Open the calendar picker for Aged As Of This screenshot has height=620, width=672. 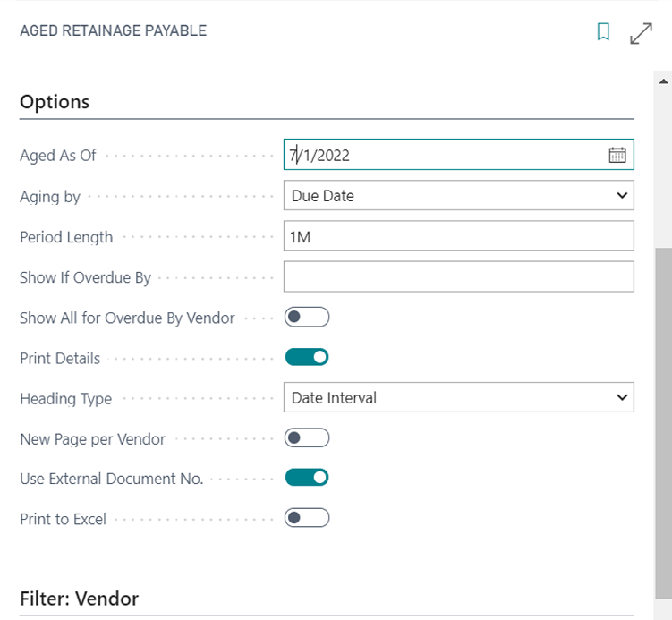coord(617,155)
